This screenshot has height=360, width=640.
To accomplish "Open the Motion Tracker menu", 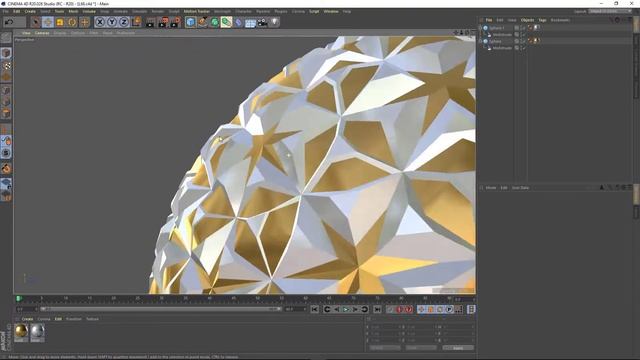I will point(196,11).
